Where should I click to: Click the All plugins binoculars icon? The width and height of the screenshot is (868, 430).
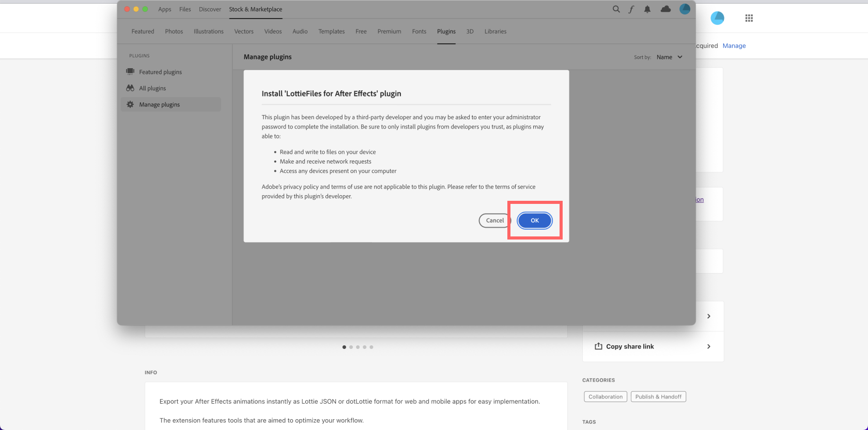(x=130, y=88)
